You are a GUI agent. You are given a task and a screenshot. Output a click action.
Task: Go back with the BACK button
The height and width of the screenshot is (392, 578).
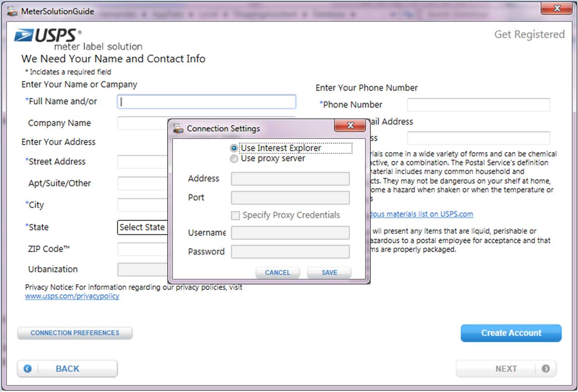coord(67,369)
